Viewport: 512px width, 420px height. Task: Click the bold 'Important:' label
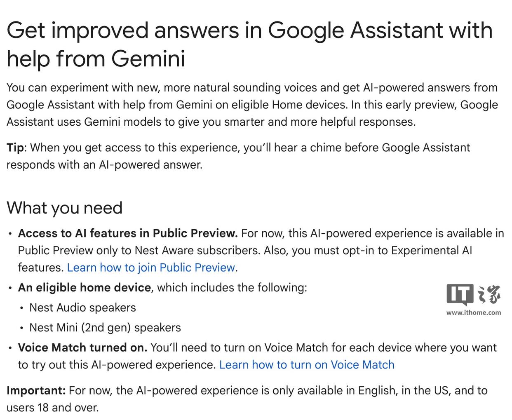[36, 390]
